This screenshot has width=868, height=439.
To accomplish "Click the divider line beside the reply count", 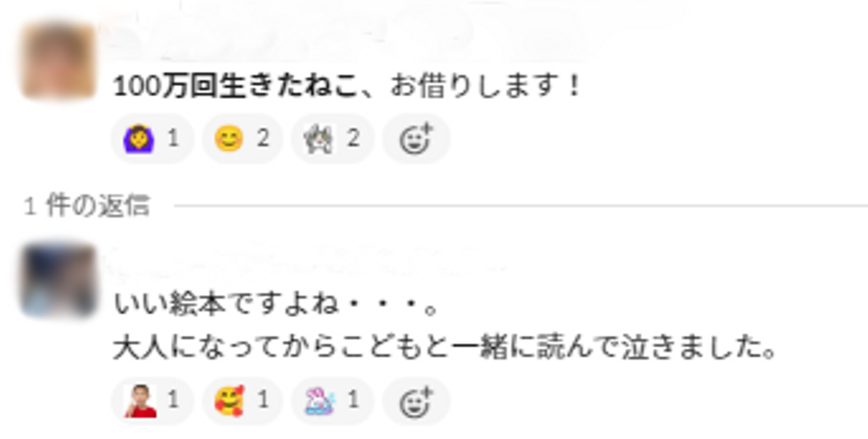I will 521,206.
